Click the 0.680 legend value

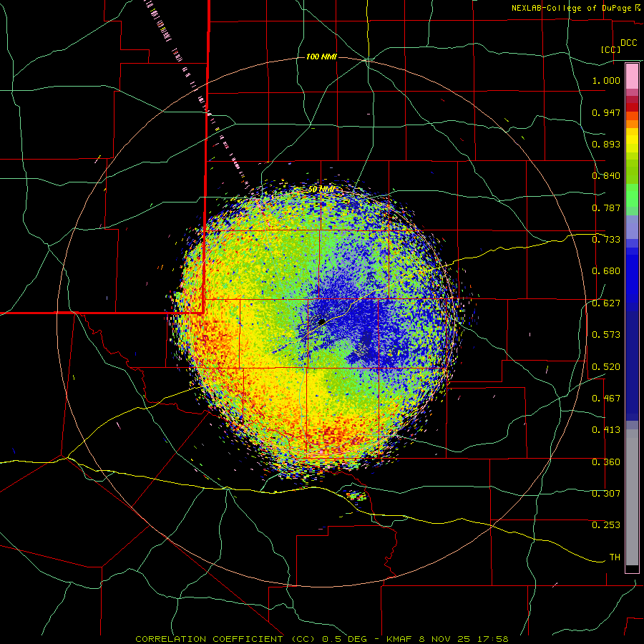pyautogui.click(x=606, y=271)
